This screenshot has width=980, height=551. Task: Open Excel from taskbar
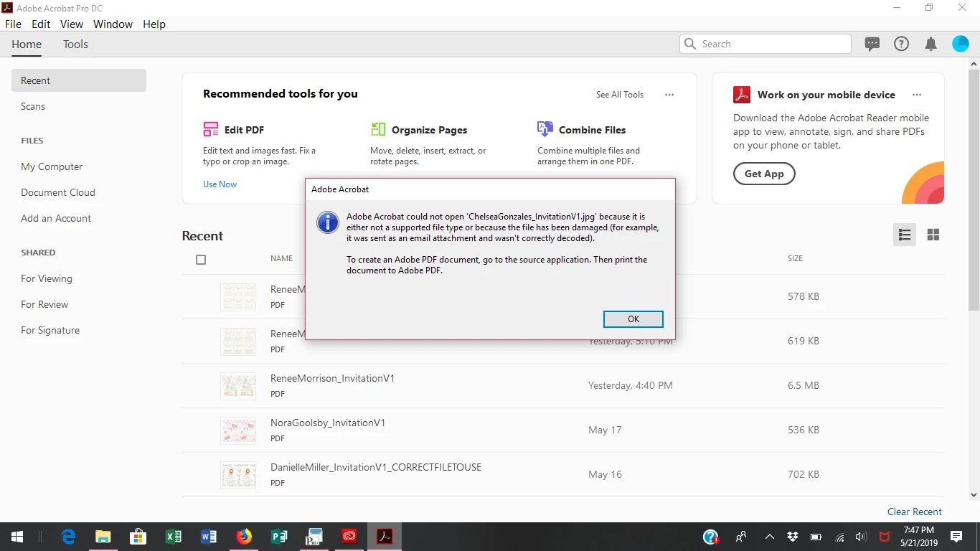click(173, 537)
